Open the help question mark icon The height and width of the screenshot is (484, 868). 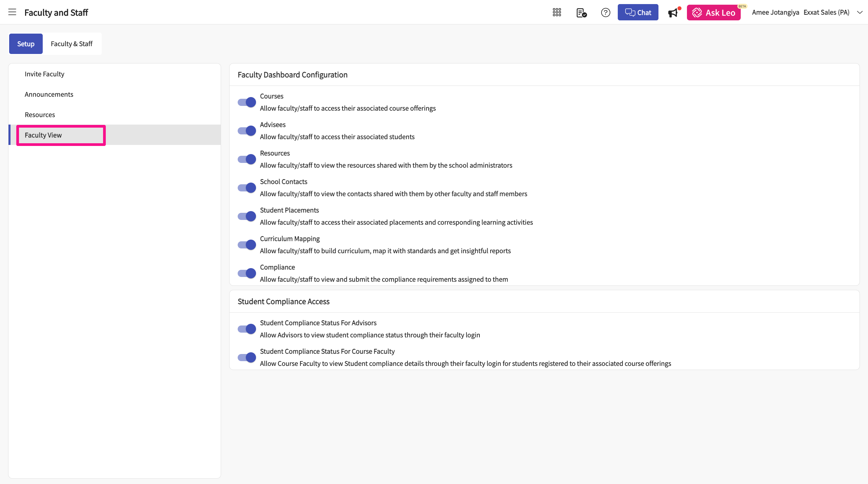(x=606, y=13)
